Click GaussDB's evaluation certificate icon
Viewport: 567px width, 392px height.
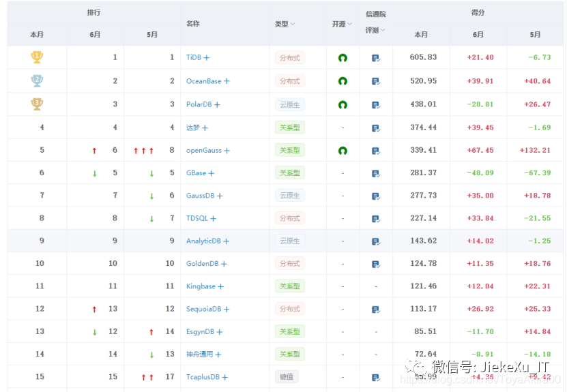376,196
